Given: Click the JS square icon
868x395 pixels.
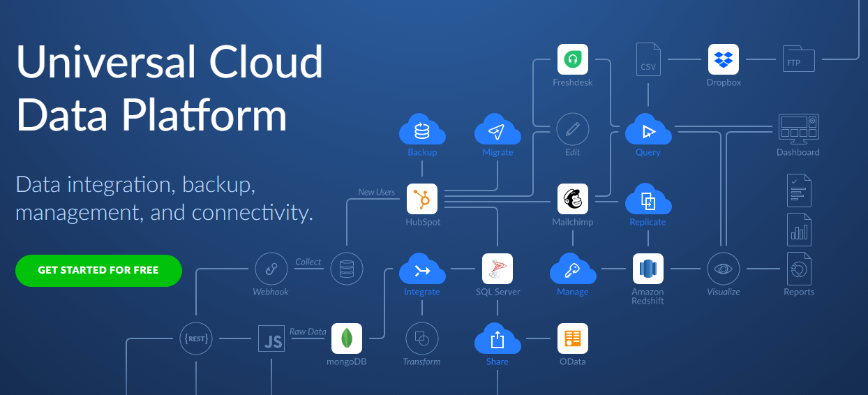Looking at the screenshot, I should coord(271,338).
